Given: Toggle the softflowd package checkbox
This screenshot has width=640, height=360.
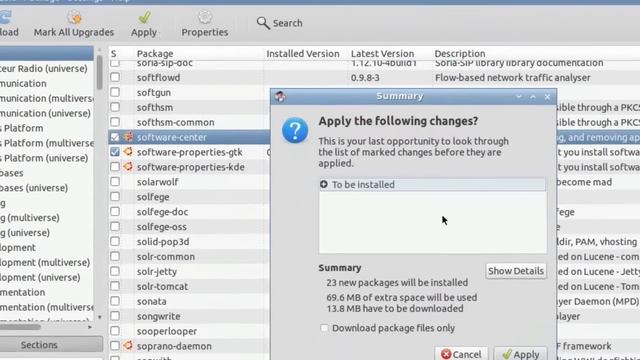Looking at the screenshot, I should point(115,77).
